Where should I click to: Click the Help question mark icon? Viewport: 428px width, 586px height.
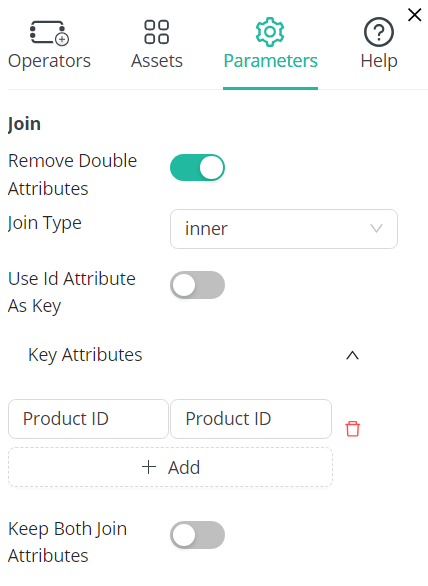(379, 32)
